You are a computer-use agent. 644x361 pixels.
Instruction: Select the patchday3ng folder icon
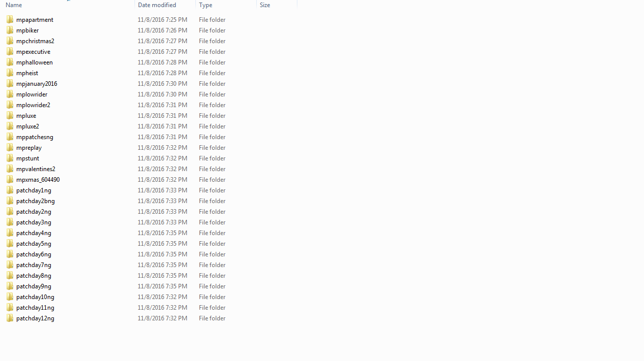coord(10,222)
